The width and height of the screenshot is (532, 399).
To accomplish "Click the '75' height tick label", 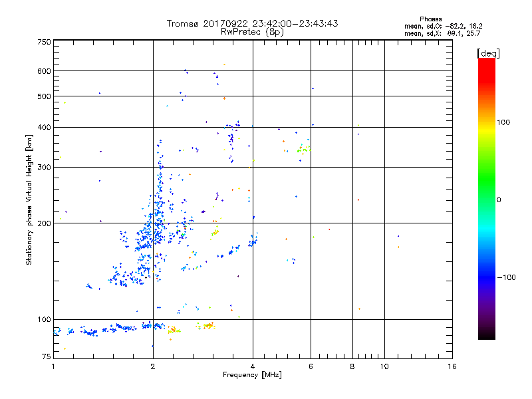I will point(47,356).
